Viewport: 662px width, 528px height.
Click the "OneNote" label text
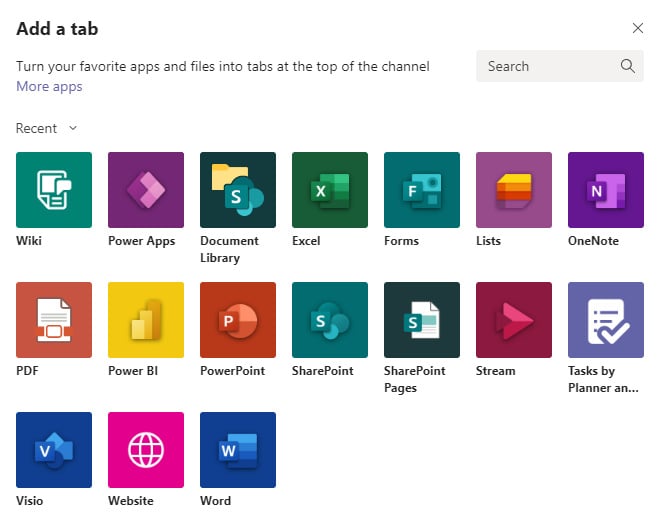pyautogui.click(x=594, y=241)
